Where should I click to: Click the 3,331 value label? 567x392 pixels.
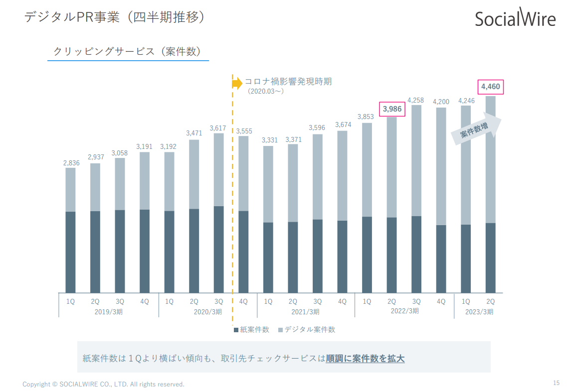click(270, 140)
